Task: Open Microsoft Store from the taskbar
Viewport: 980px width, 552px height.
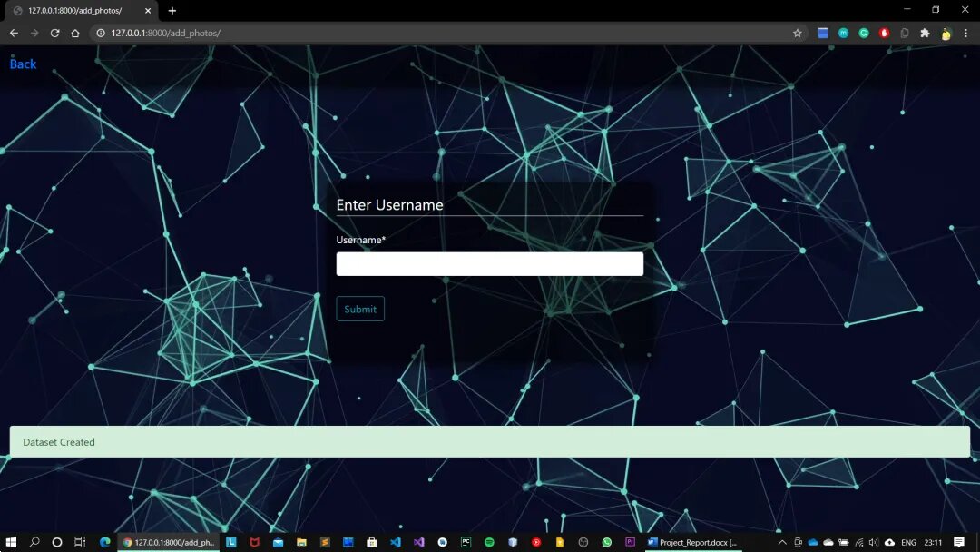Action: [372, 542]
